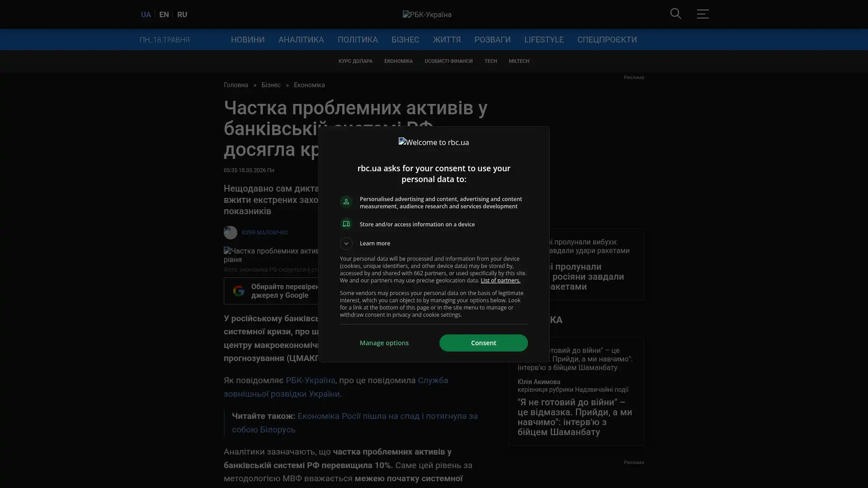This screenshot has width=868, height=488.
Task: Go to Економіка breadcrumb
Action: tap(309, 85)
